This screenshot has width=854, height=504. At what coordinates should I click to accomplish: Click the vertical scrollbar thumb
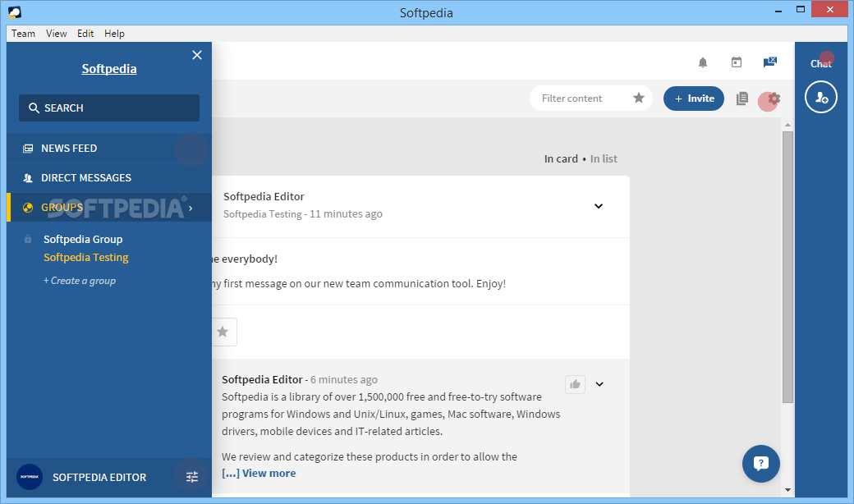click(787, 267)
